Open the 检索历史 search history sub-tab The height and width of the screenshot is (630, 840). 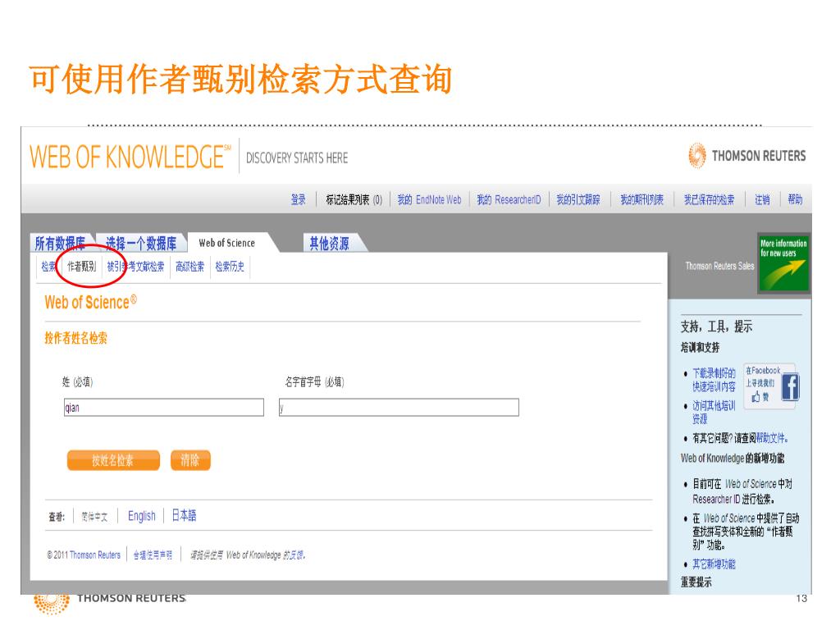click(230, 267)
